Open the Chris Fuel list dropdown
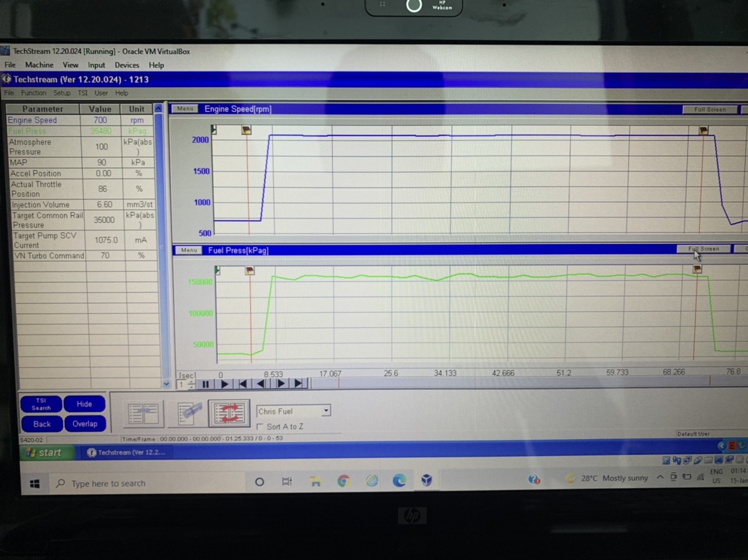 326,410
